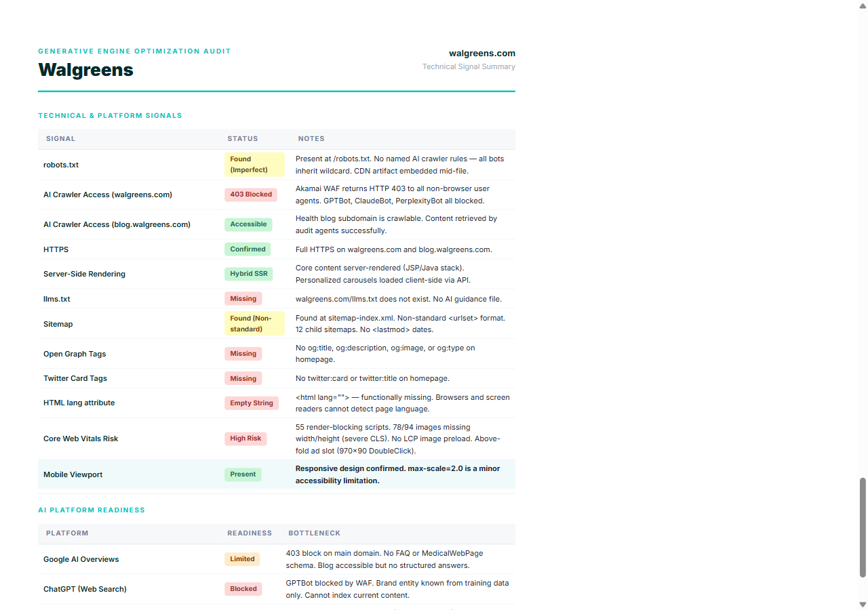Screen dimensions: 868x610
Task: Click the READINESS column header
Action: pyautogui.click(x=250, y=533)
